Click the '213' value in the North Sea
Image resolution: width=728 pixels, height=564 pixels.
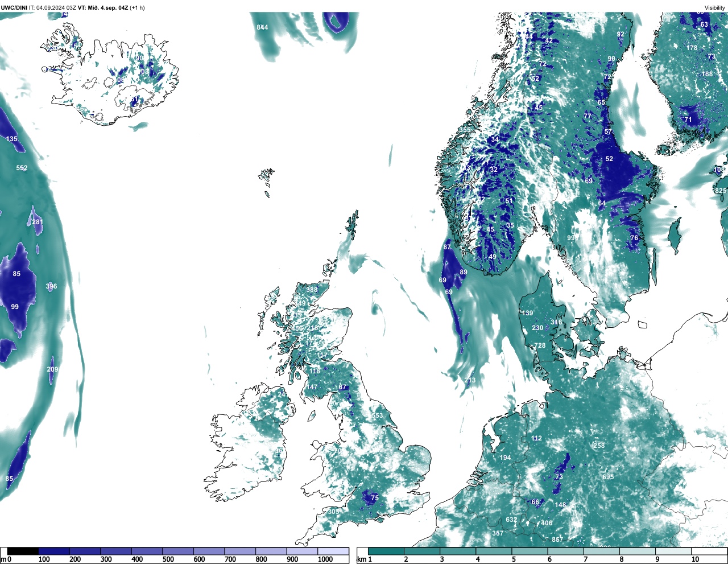pyautogui.click(x=470, y=381)
